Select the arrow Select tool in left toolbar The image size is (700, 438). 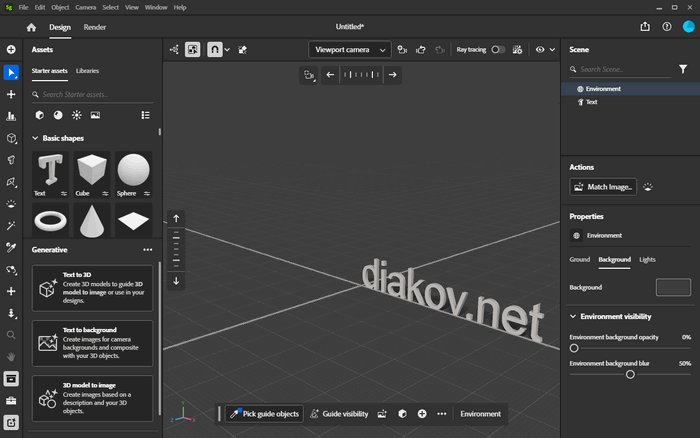pyautogui.click(x=11, y=72)
